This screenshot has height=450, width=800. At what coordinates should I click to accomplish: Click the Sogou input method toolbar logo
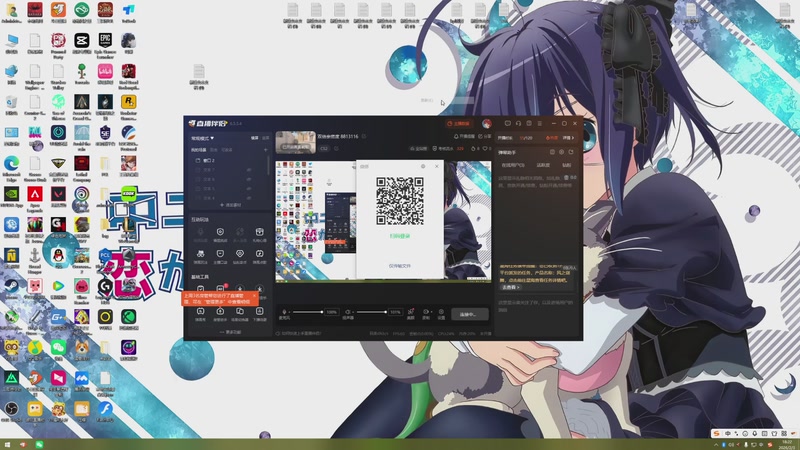tap(716, 433)
